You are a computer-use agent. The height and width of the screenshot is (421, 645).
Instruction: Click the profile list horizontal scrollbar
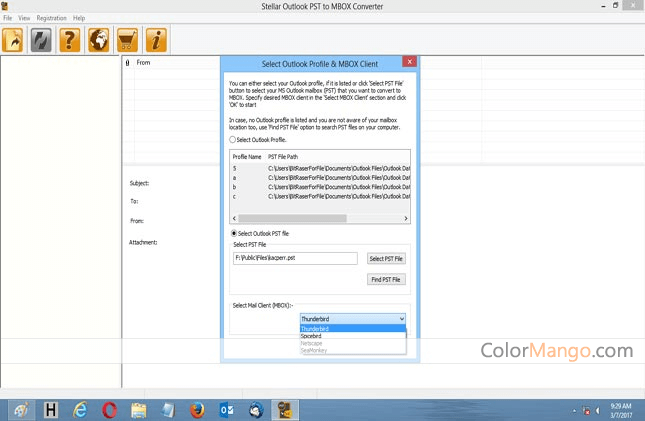tap(320, 218)
